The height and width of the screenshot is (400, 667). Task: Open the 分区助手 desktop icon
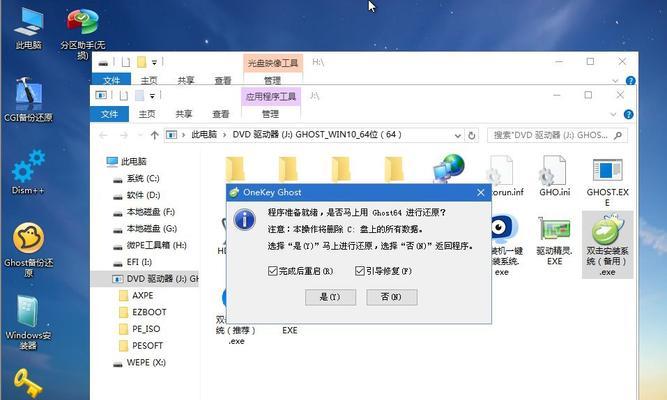click(83, 33)
